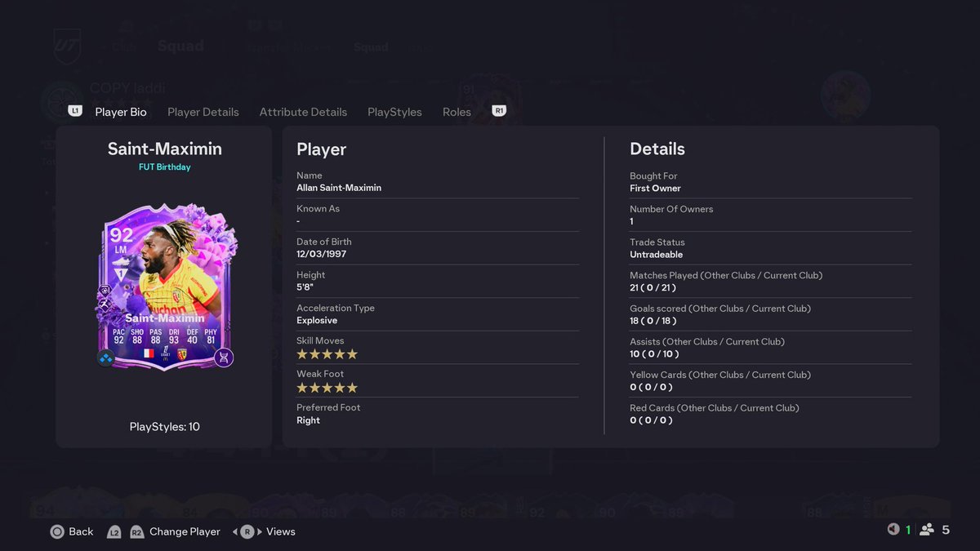
Task: Click the Bought For value First Owner
Action: coord(656,188)
